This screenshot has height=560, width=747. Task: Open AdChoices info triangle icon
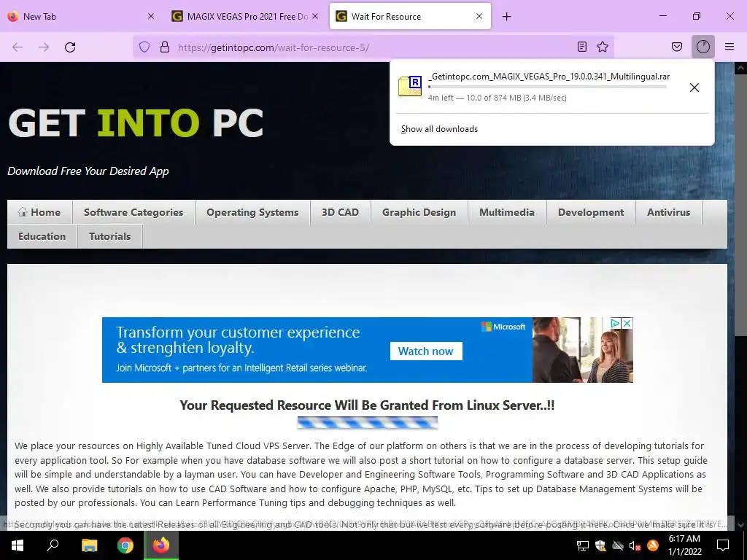point(616,323)
